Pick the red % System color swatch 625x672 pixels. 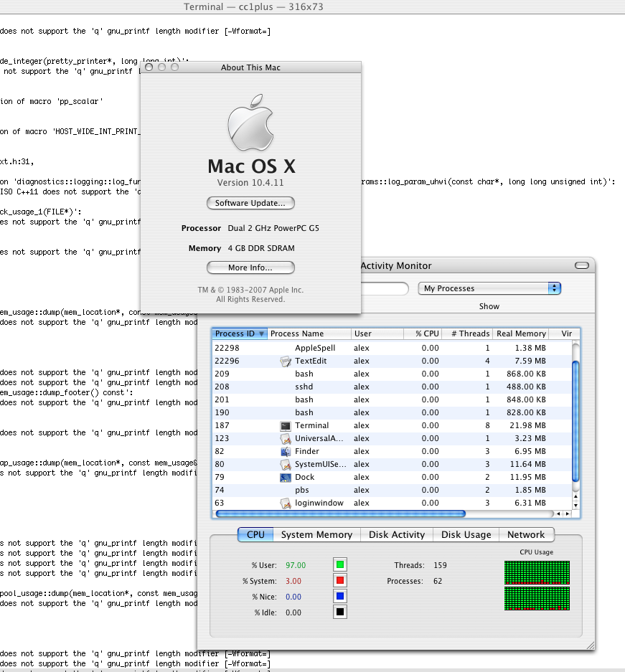tap(340, 580)
